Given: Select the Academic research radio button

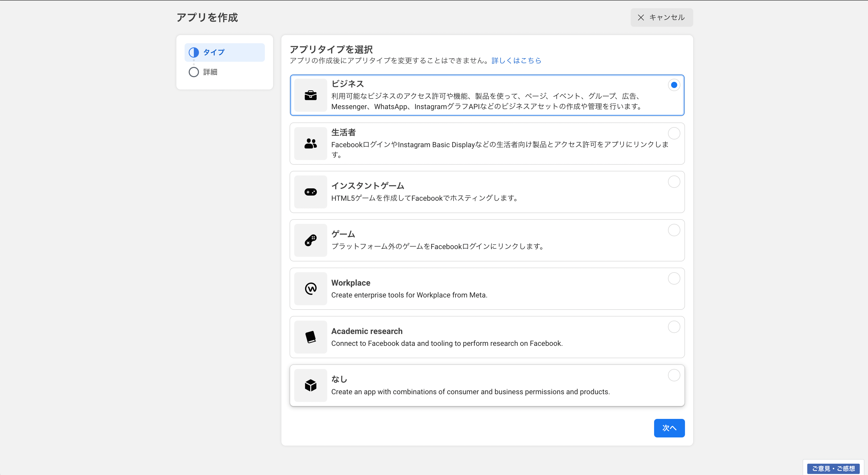Looking at the screenshot, I should (x=674, y=327).
